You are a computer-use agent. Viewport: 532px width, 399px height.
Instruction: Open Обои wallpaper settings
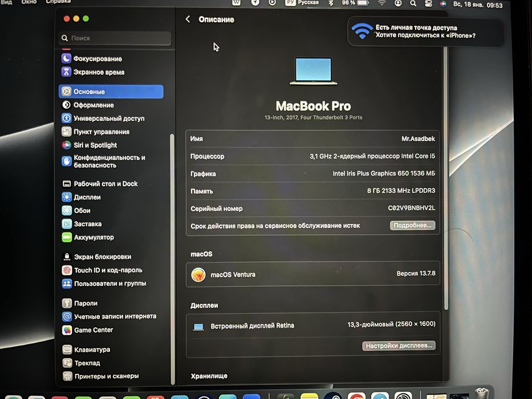(76, 210)
